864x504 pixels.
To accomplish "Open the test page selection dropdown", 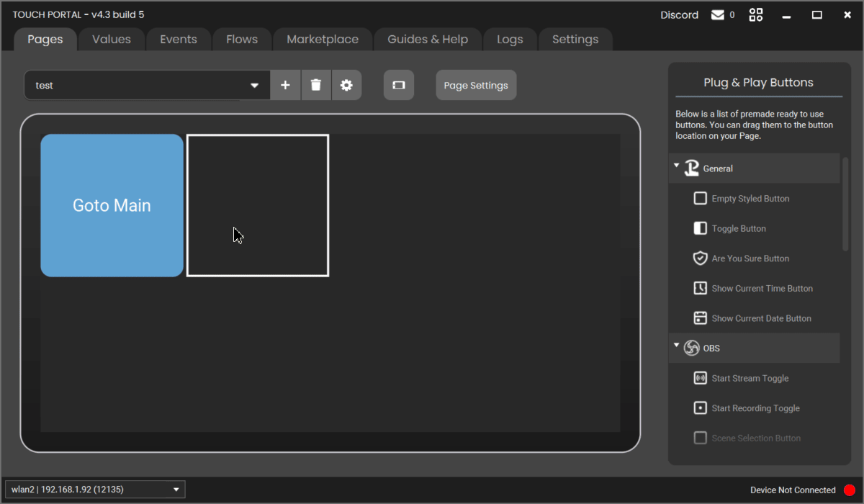I will (148, 85).
